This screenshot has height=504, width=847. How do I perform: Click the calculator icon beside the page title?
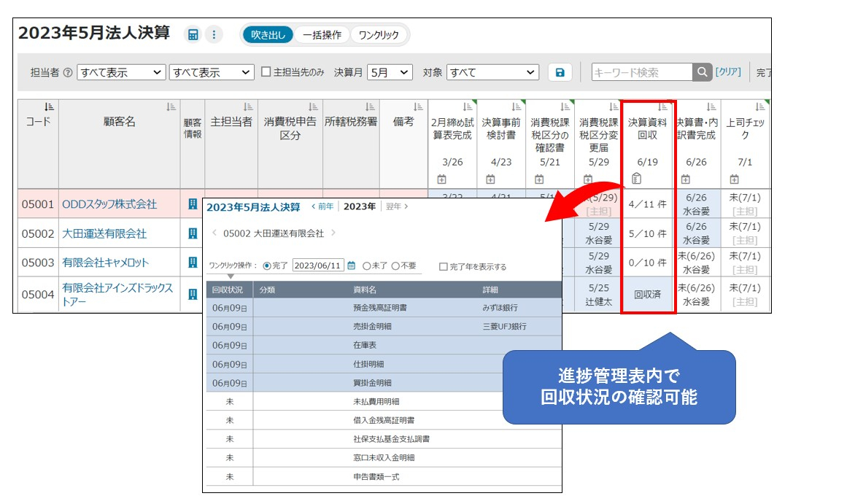tap(193, 35)
